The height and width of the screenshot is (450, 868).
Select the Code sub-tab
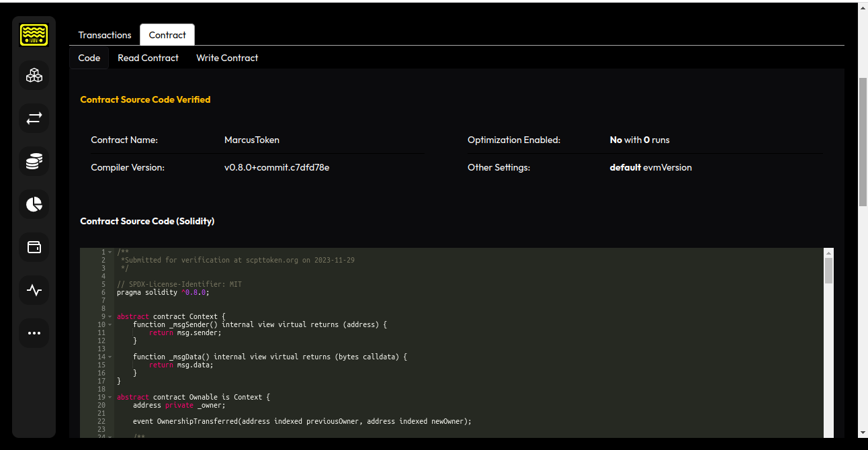tap(89, 58)
